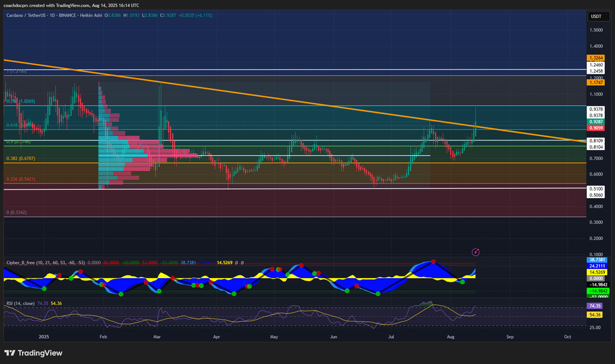The image size is (615, 364).
Task: Click the Jul marker on the time axis
Action: pyautogui.click(x=392, y=338)
